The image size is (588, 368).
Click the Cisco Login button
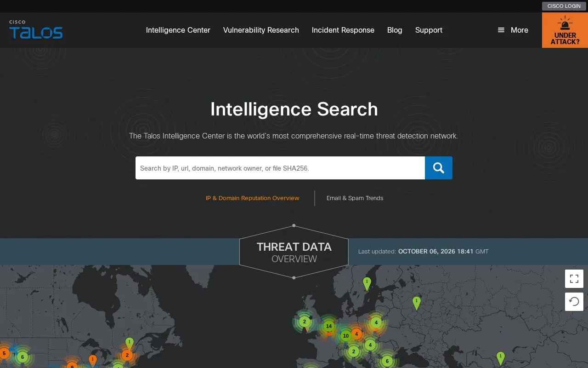tap(564, 6)
